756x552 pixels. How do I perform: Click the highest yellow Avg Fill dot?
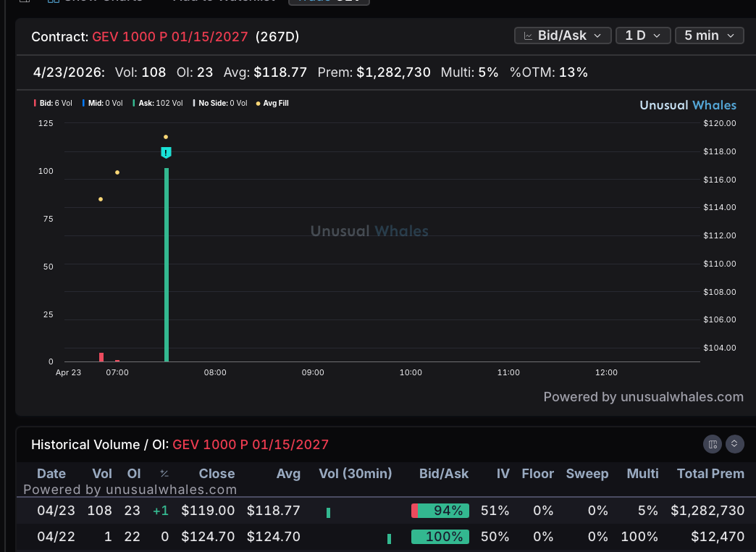(x=166, y=137)
